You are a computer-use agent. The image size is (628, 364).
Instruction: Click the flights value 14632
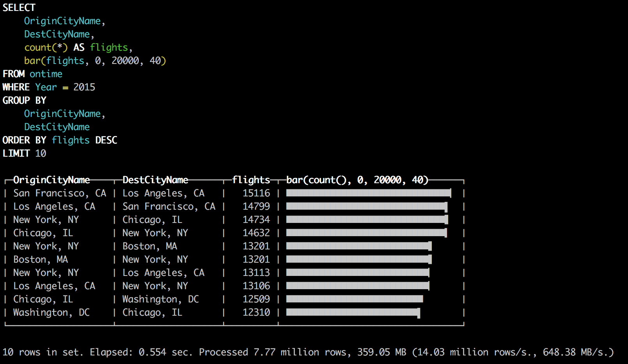pos(256,233)
